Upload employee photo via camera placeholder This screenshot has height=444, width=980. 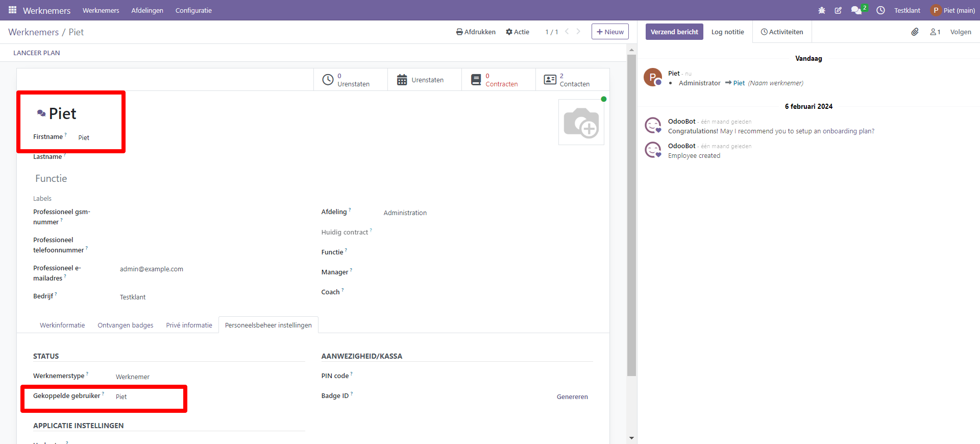581,123
